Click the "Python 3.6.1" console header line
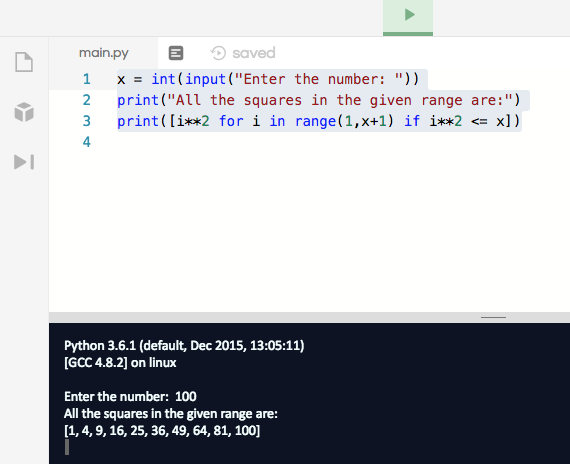This screenshot has width=570, height=464. click(184, 345)
